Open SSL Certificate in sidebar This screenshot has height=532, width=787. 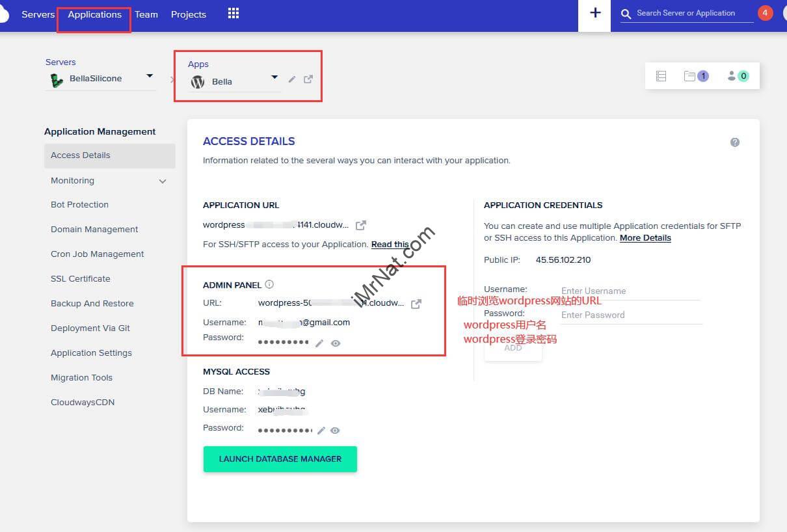[x=81, y=279]
